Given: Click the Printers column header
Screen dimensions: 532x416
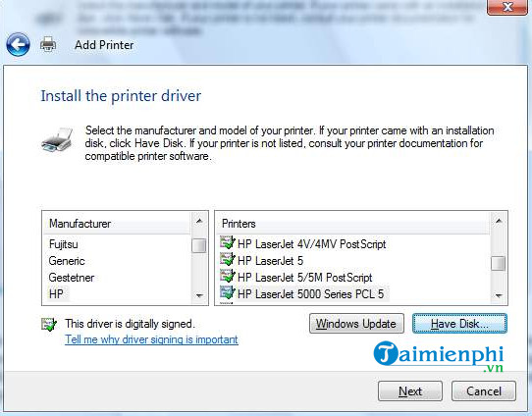Looking at the screenshot, I should click(352, 224).
